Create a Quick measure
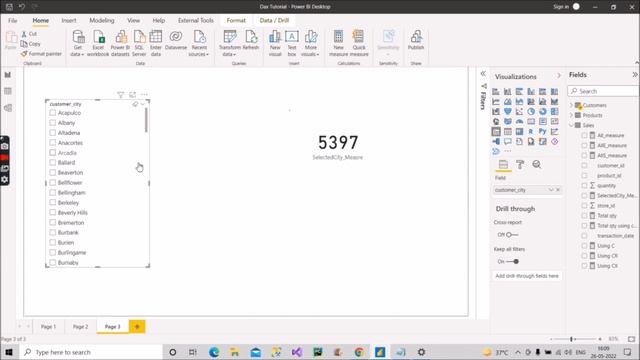 pyautogui.click(x=359, y=43)
